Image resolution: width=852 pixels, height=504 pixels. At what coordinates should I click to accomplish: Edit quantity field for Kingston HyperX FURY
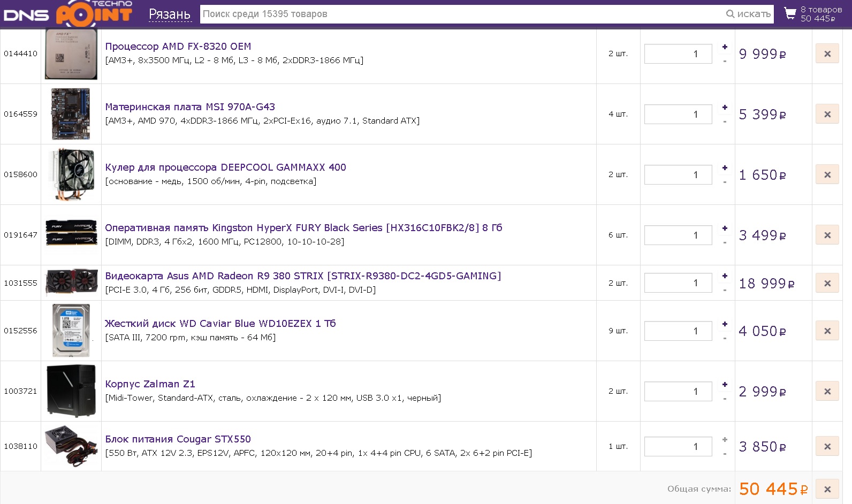pos(678,235)
